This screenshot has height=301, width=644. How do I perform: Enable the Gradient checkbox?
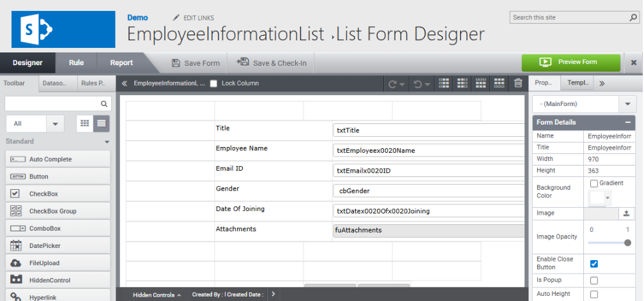[x=594, y=183]
